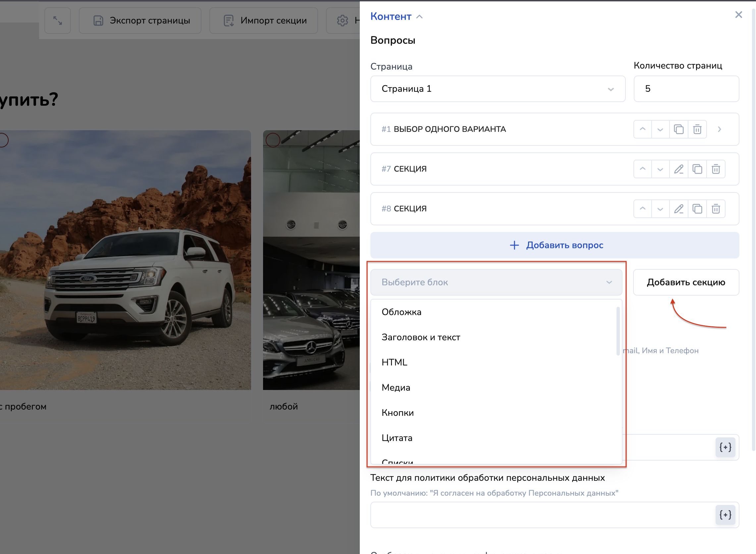The height and width of the screenshot is (554, 756).
Task: Click the Экспорт страницы button
Action: point(140,21)
